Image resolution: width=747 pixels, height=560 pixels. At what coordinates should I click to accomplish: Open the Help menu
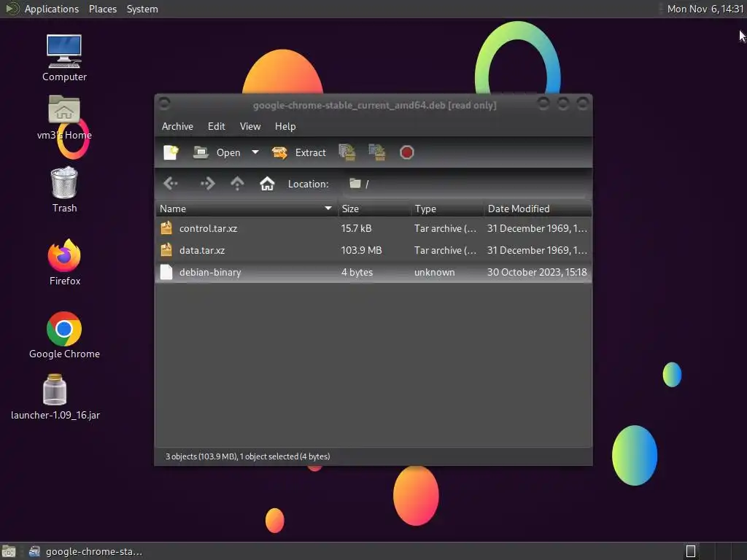[285, 126]
